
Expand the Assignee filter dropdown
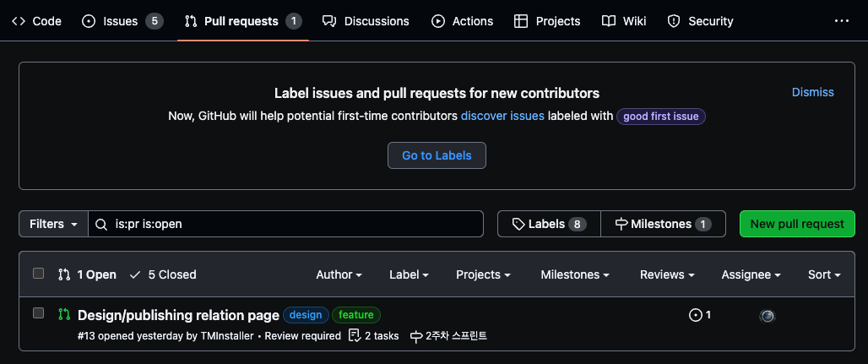(x=751, y=274)
